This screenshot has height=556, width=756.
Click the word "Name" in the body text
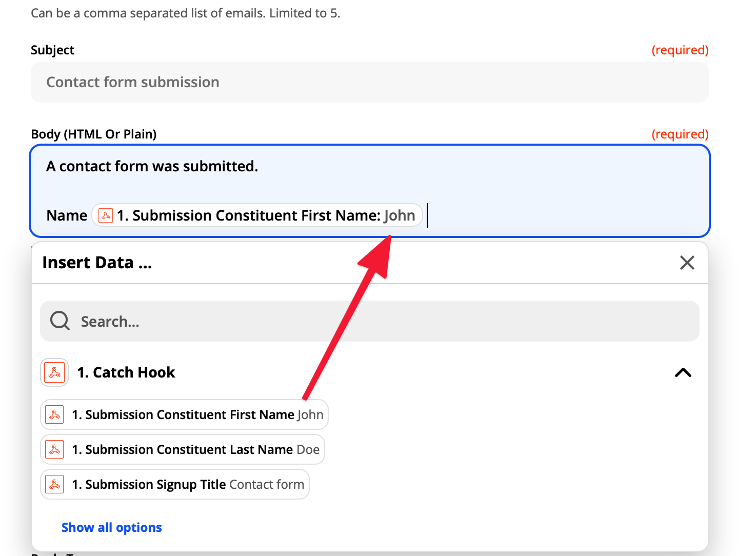coord(67,215)
